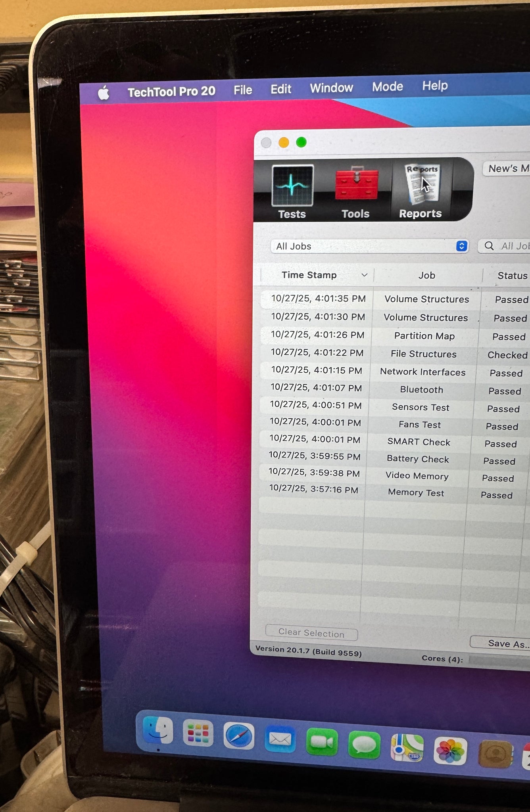Open the TechTool Pro 20 menu

(171, 92)
